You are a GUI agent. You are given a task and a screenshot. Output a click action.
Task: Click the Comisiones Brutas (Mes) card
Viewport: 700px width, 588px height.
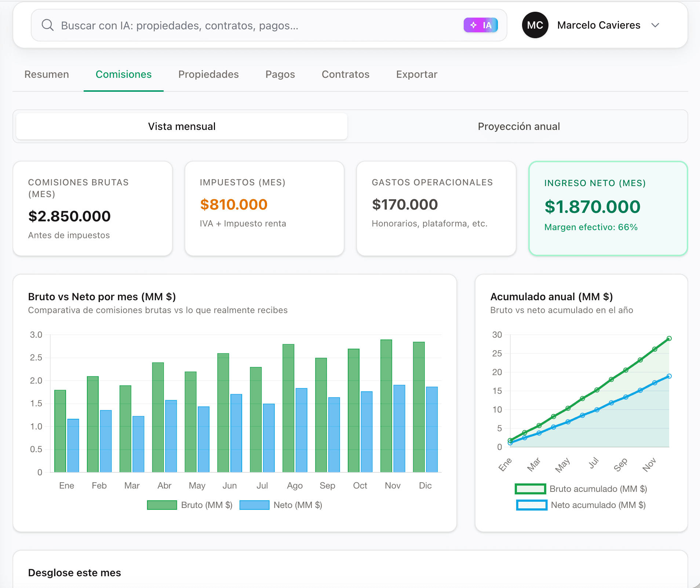coord(92,208)
